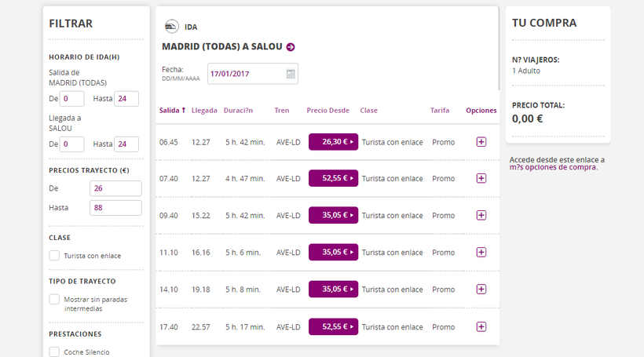Screen dimensions: 644x357
Task: Choose the 52,55 € fare for 07.40 train
Action: (x=333, y=179)
